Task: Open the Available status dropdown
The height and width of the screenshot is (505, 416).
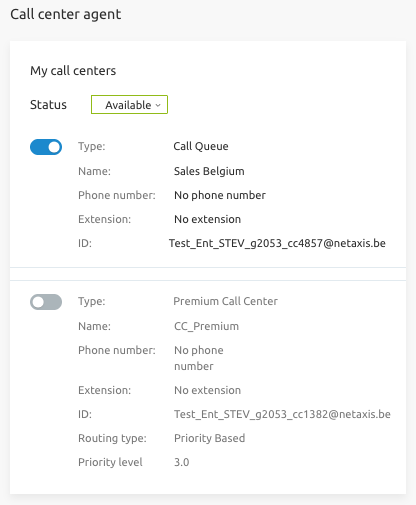Action: [x=129, y=105]
